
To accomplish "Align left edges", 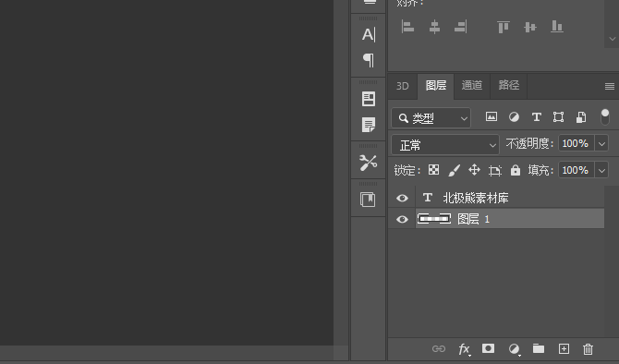I will [407, 27].
